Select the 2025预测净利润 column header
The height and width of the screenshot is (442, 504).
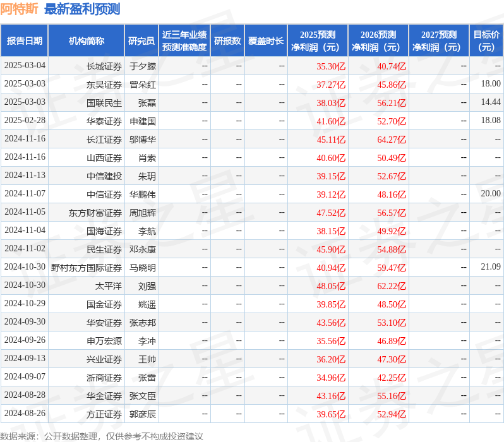click(318, 41)
